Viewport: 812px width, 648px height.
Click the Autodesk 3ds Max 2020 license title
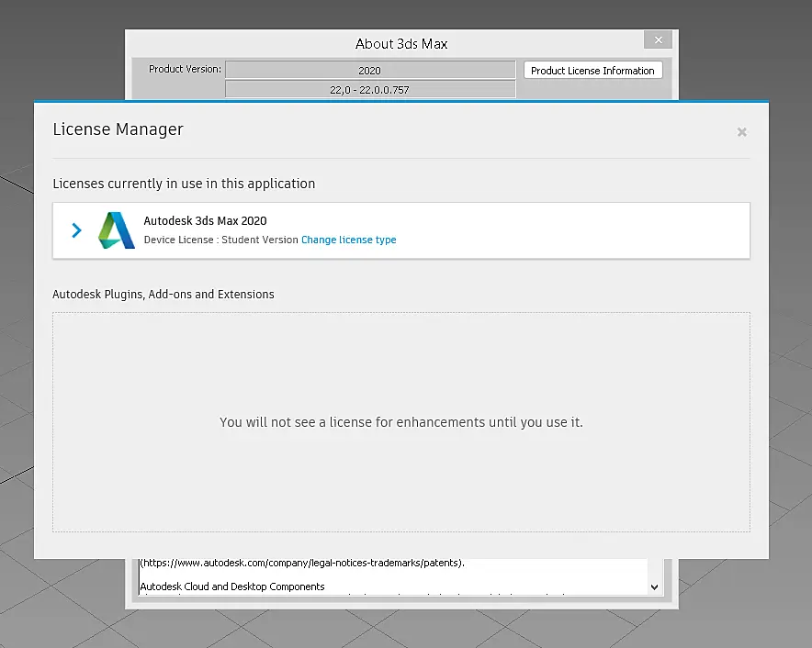coord(205,220)
